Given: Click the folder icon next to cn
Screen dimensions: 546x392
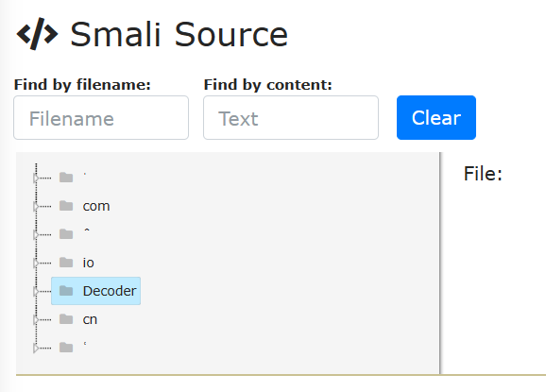Looking at the screenshot, I should coord(66,319).
